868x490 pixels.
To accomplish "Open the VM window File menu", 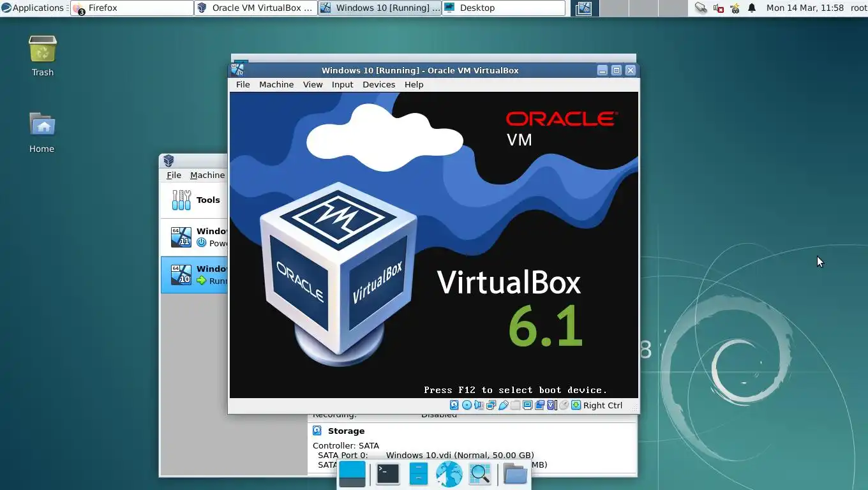I will [x=243, y=84].
